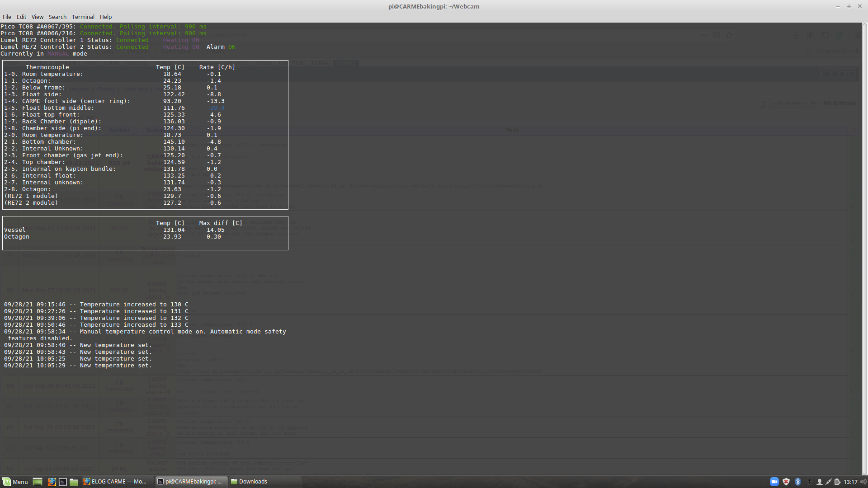868x488 pixels.
Task: Click the 'Last day' link in the ELOG page
Action: (x=135, y=89)
